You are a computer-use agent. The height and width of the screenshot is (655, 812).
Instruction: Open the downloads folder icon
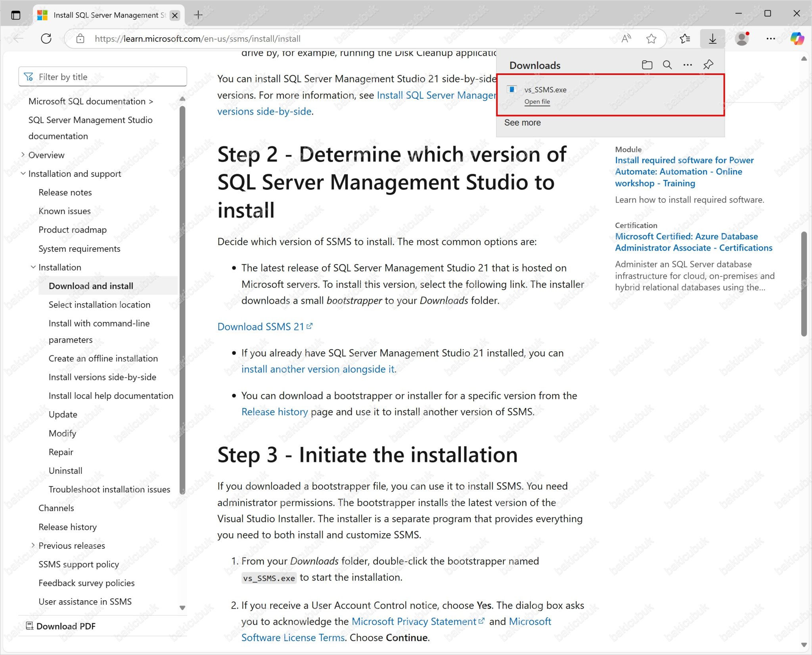point(647,64)
